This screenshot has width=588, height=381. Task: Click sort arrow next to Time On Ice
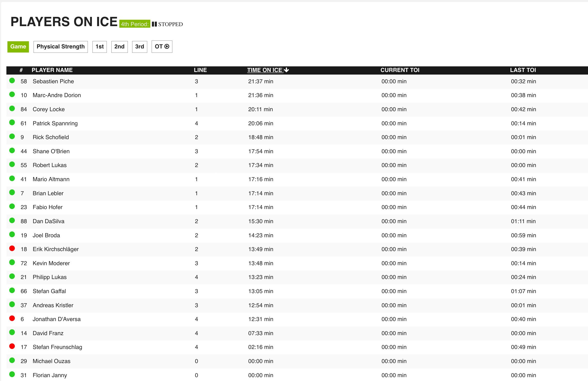287,70
